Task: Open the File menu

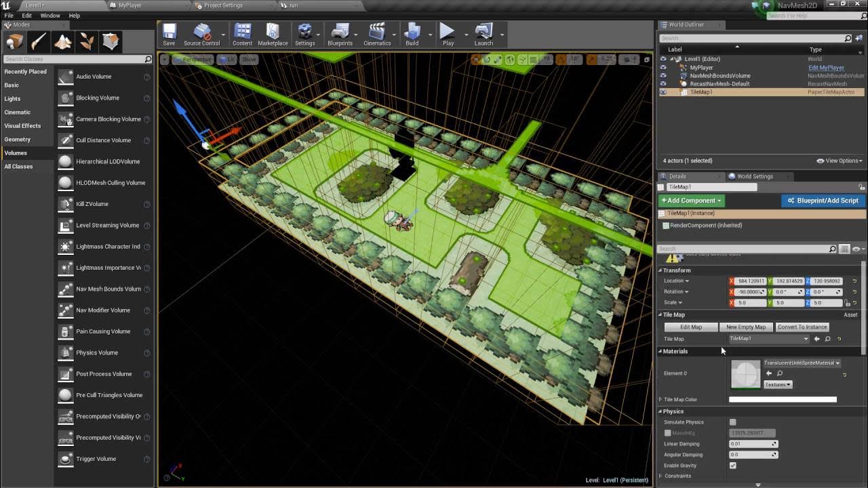Action: pos(9,16)
